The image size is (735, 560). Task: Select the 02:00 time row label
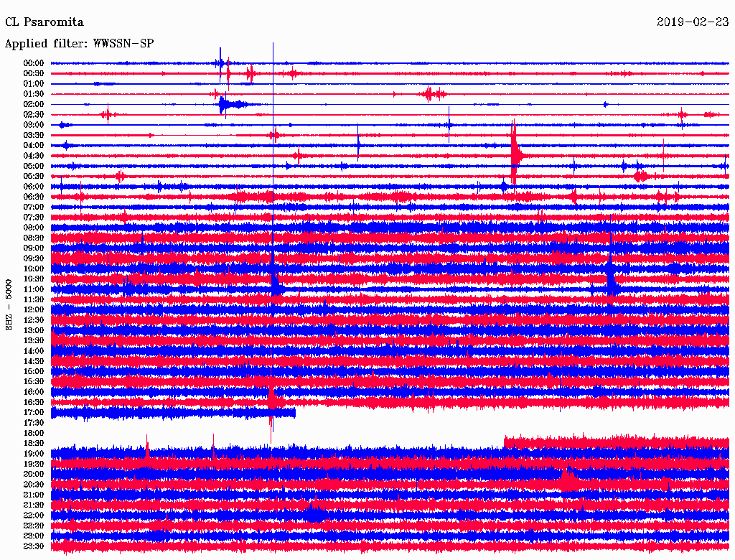point(34,105)
